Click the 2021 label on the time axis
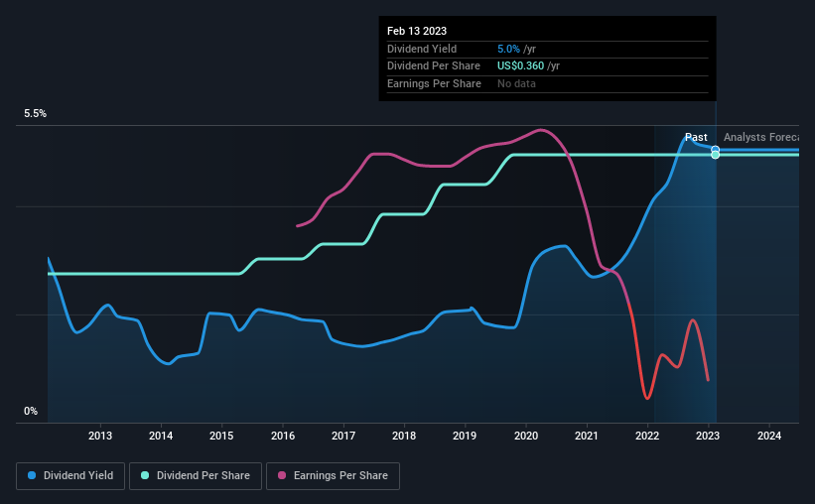Viewport: 815px width, 504px height. [x=587, y=436]
